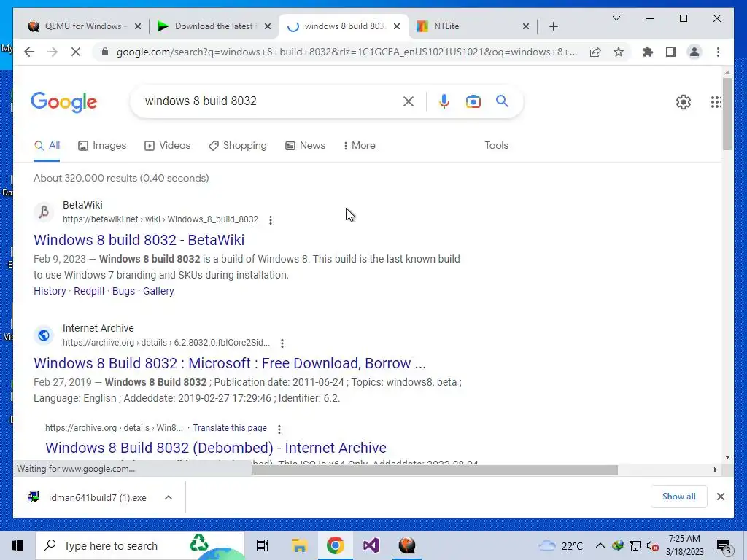Click the scroll right arrow
This screenshot has height=560, width=747.
[715, 470]
